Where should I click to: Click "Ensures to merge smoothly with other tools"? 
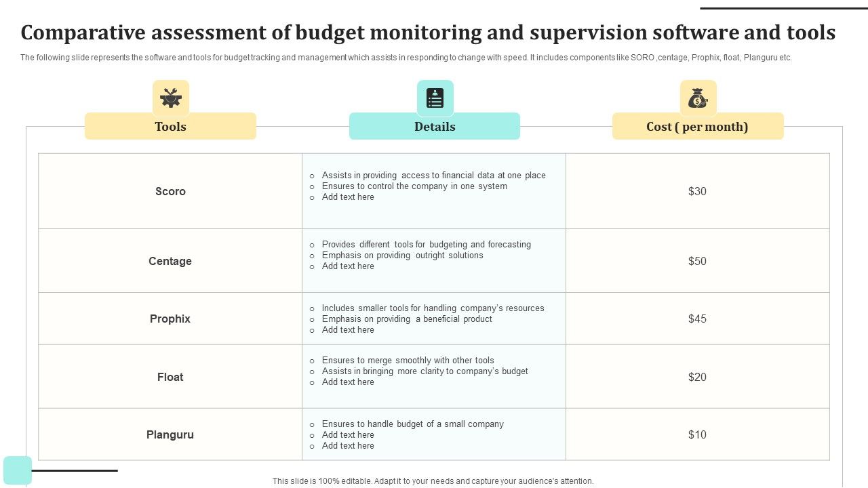click(x=408, y=361)
